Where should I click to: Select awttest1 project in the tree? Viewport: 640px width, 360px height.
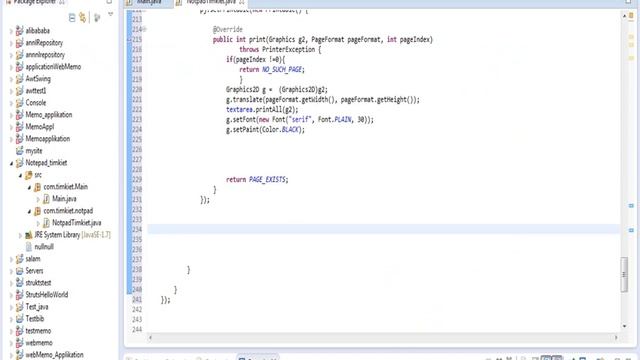(36, 91)
